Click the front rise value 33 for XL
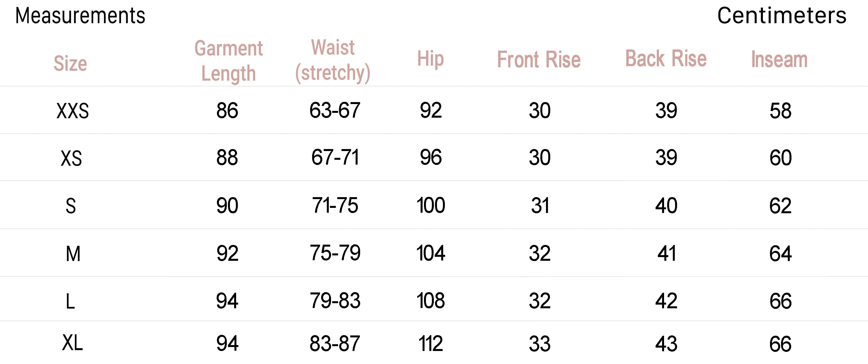This screenshot has height=364, width=868. [539, 344]
